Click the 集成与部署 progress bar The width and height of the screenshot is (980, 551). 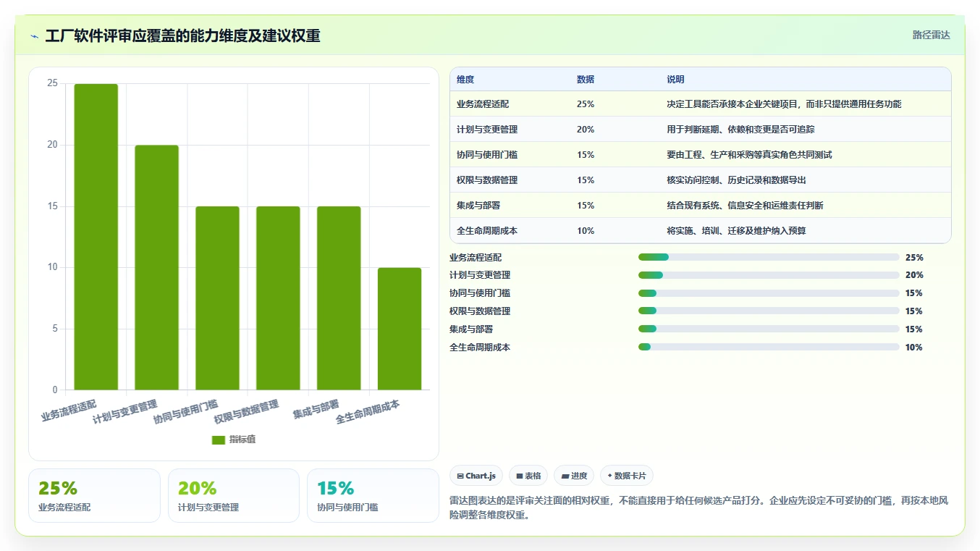coord(769,329)
